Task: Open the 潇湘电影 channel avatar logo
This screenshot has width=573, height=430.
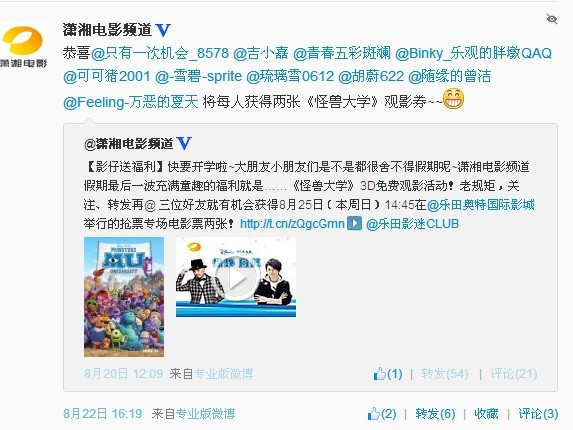Action: point(24,46)
